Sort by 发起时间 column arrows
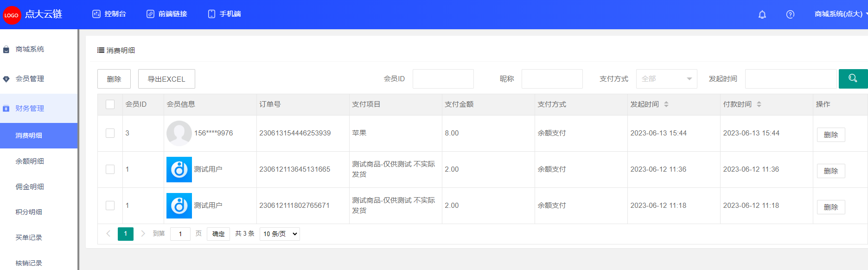The image size is (868, 270). pos(666,104)
